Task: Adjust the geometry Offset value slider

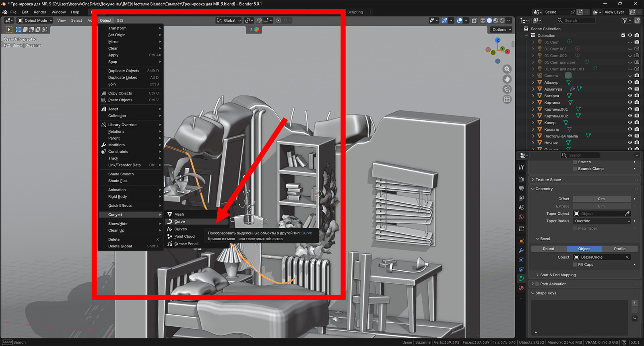Action: pos(601,199)
